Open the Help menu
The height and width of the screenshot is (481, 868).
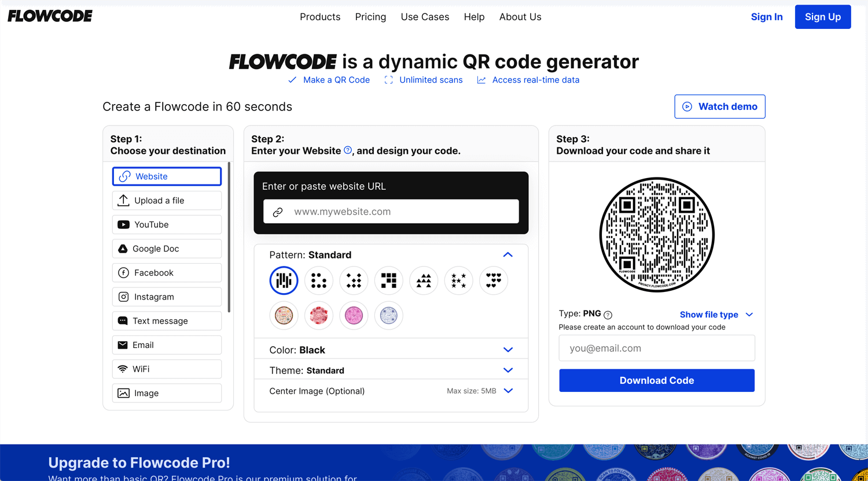coord(474,17)
